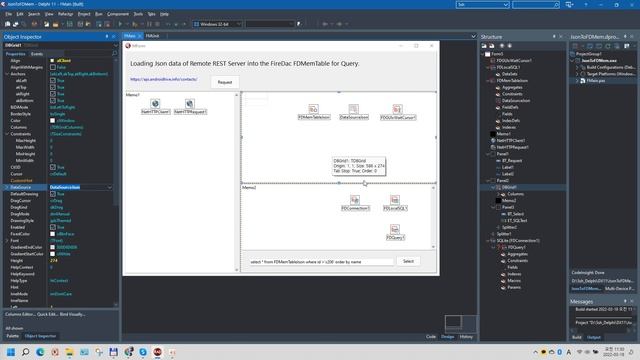The height and width of the screenshot is (360, 640).
Task: Toggle akTop anchor checkbox
Action: [53, 87]
